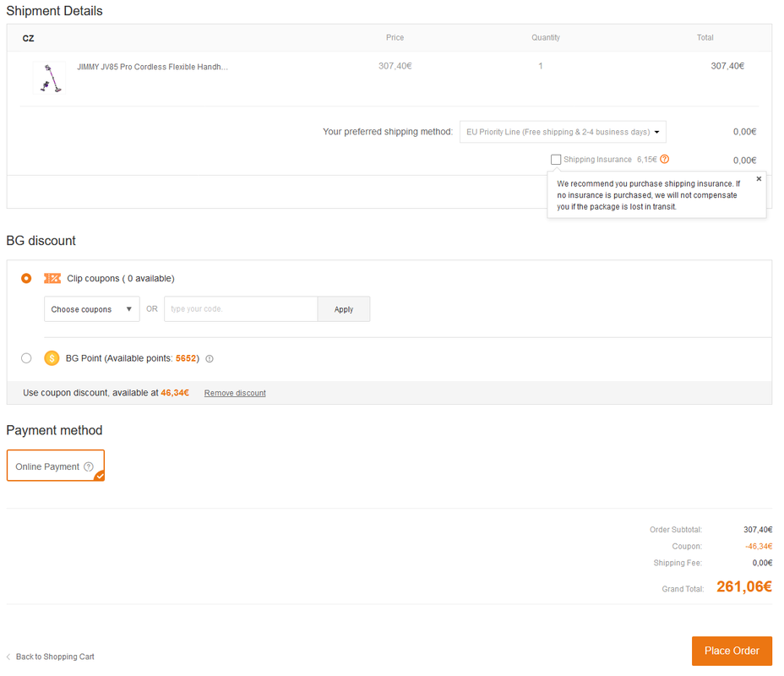
Task: Open the BG Point info icon
Action: point(210,358)
